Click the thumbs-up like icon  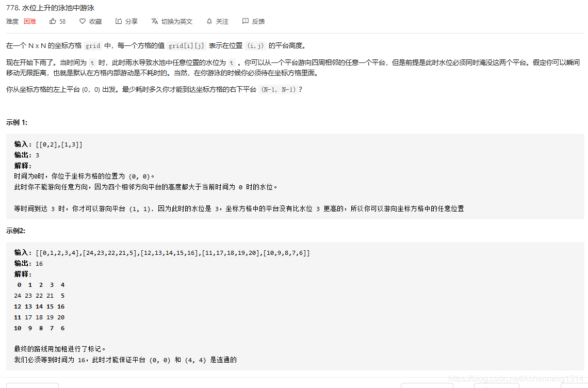pyautogui.click(x=52, y=21)
